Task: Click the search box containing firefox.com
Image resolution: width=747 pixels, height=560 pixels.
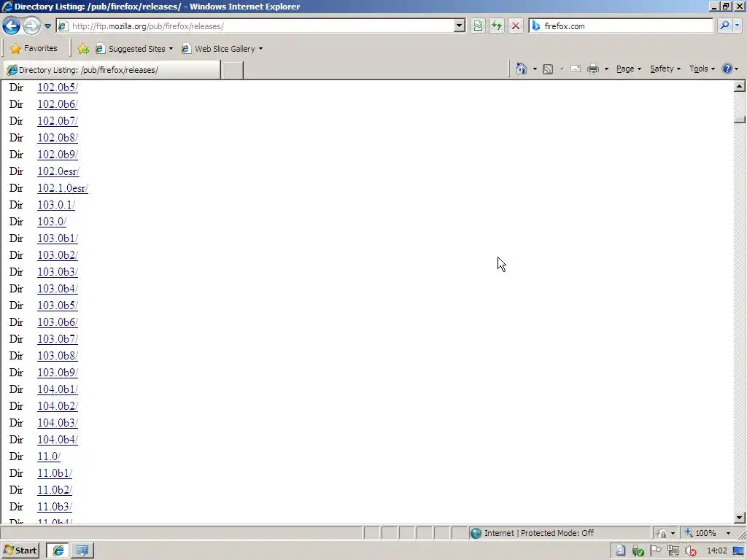Action: [621, 26]
